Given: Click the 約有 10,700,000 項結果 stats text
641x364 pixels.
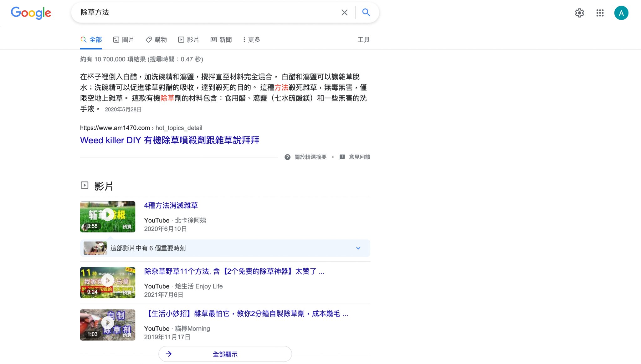Looking at the screenshot, I should [x=141, y=59].
